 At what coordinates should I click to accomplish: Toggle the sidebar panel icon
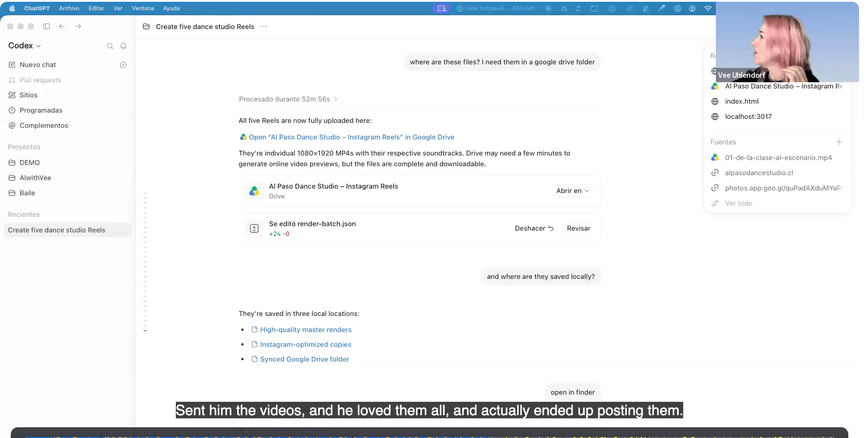click(47, 26)
